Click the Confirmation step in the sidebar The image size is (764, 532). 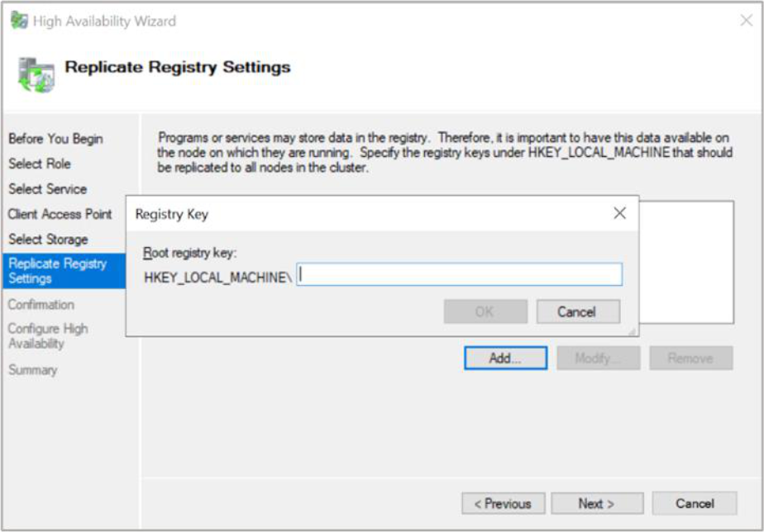click(x=41, y=305)
